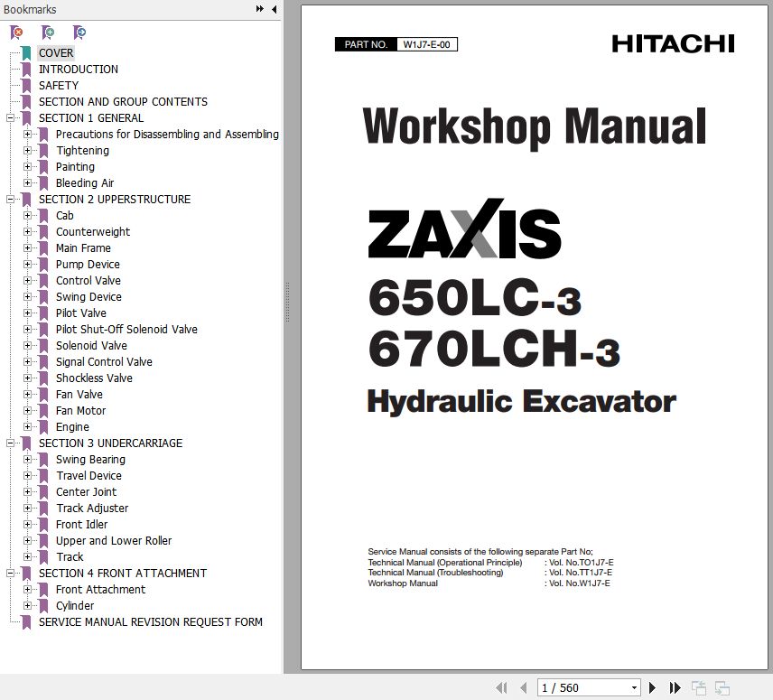Viewport: 773px width, 700px height.
Task: Expand the Pump Device bookmark
Action: point(27,265)
